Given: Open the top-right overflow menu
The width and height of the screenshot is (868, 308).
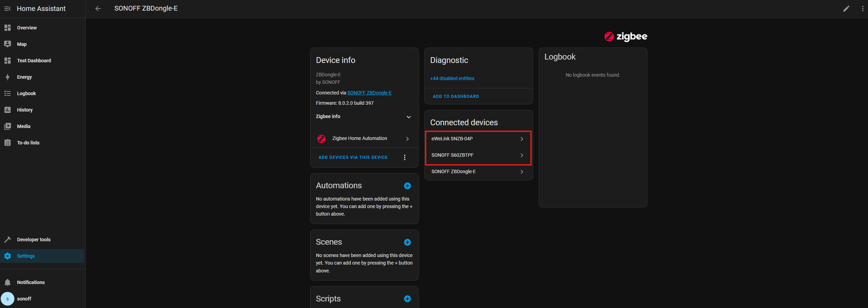Looking at the screenshot, I should tap(863, 8).
